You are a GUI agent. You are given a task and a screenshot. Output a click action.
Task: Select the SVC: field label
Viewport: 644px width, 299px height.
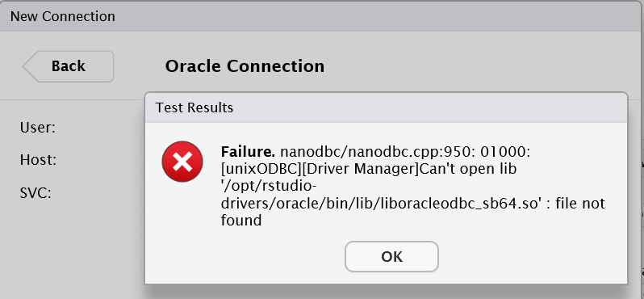tap(36, 192)
